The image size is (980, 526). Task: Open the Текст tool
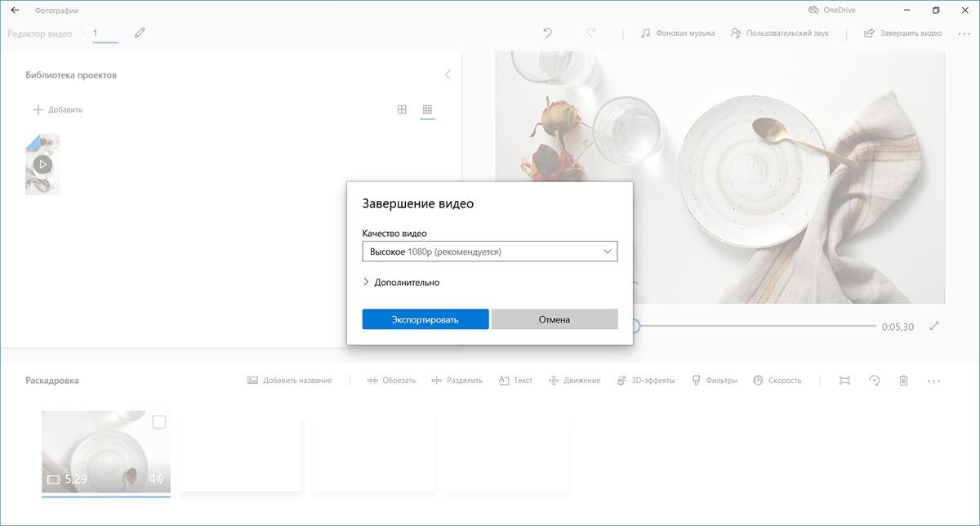click(515, 381)
